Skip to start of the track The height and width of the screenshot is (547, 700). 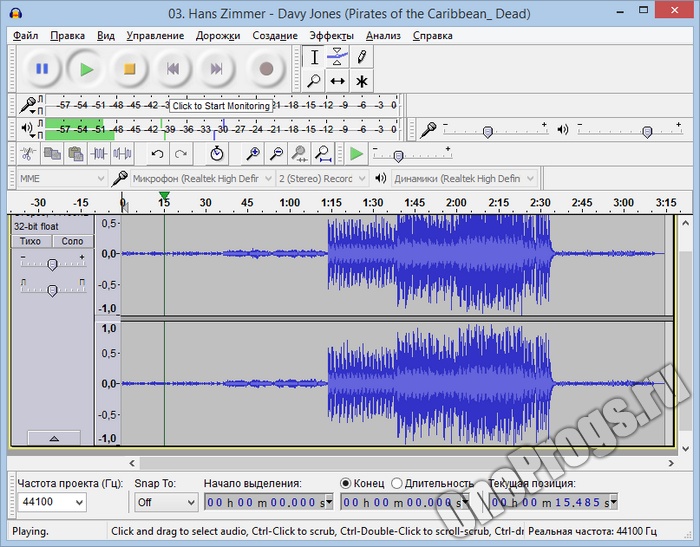[173, 69]
